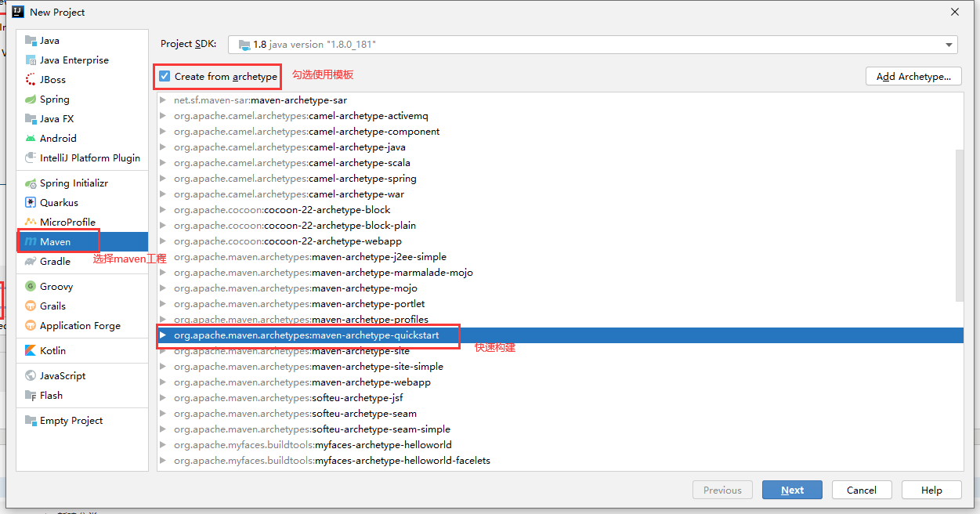Click the Kotlin icon
This screenshot has height=514, width=980.
tap(31, 351)
